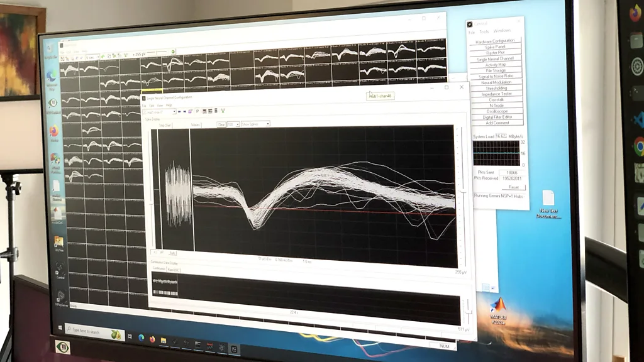
Task: Click the right arrow channel navigation icon
Action: 184,111
